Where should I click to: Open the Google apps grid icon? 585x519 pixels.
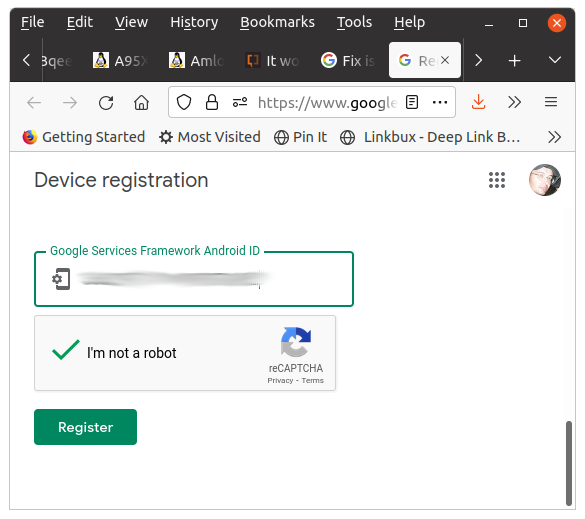pos(497,180)
